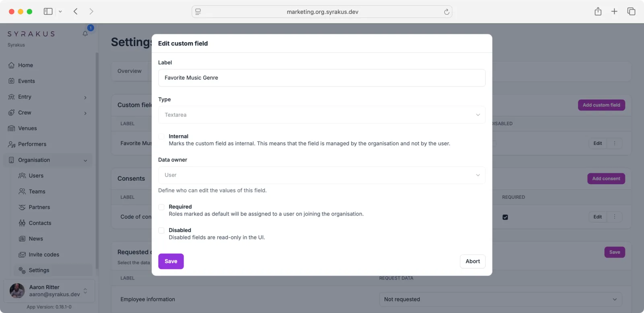Viewport: 644px width, 313px height.
Task: Click the Label input field
Action: point(322,78)
